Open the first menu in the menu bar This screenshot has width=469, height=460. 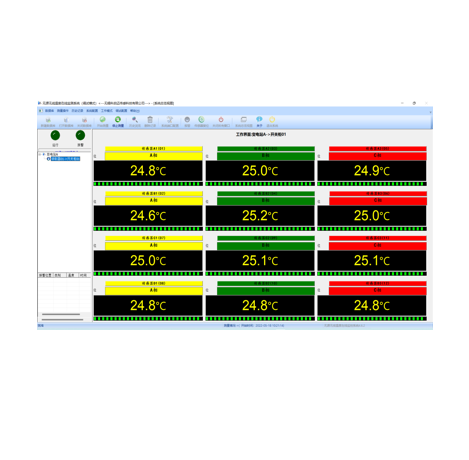coord(49,111)
